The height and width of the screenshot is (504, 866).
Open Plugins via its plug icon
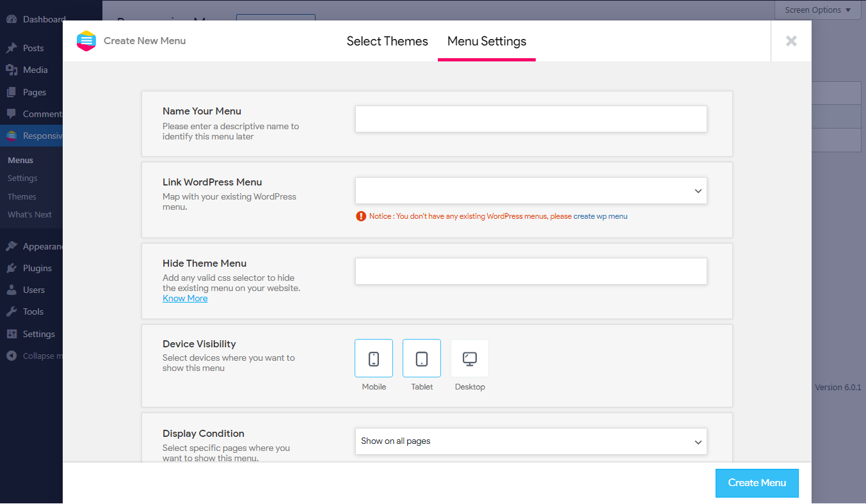coord(12,268)
